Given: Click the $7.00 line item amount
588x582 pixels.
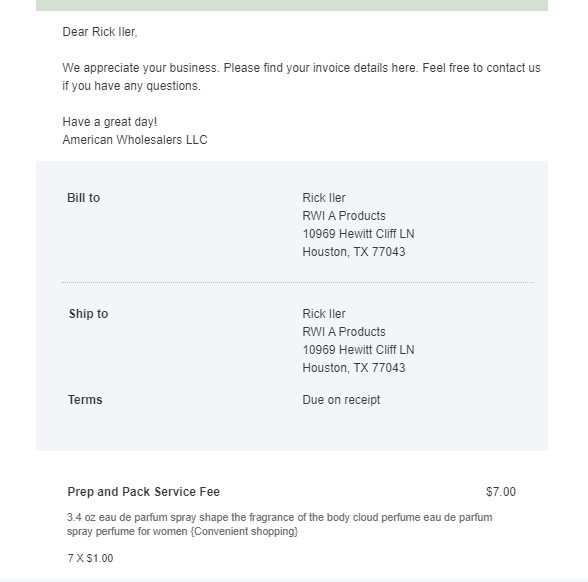Looking at the screenshot, I should tap(501, 492).
